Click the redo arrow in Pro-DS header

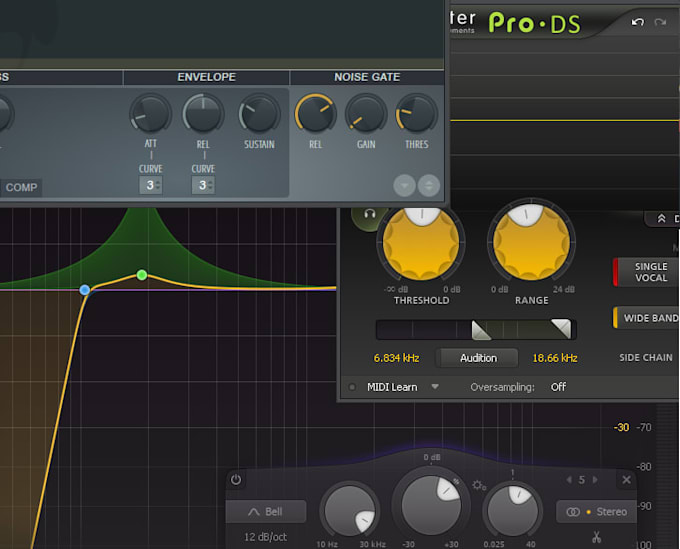coord(660,22)
